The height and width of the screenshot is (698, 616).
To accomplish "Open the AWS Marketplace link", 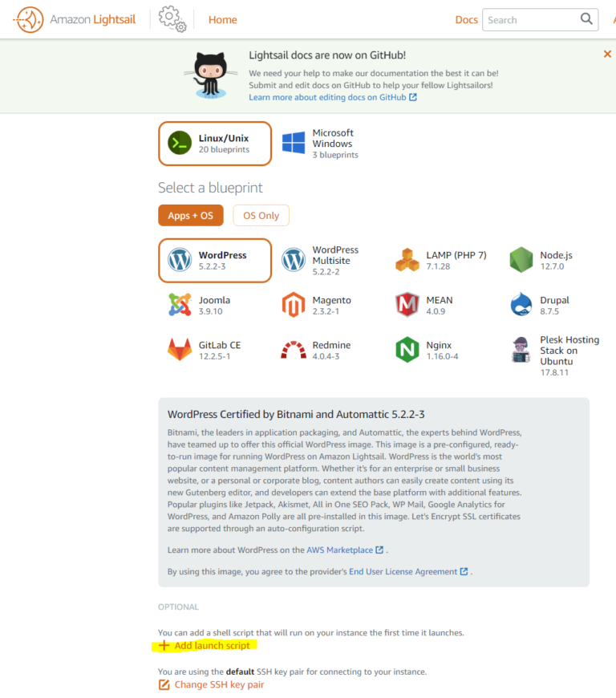I will pos(339,550).
